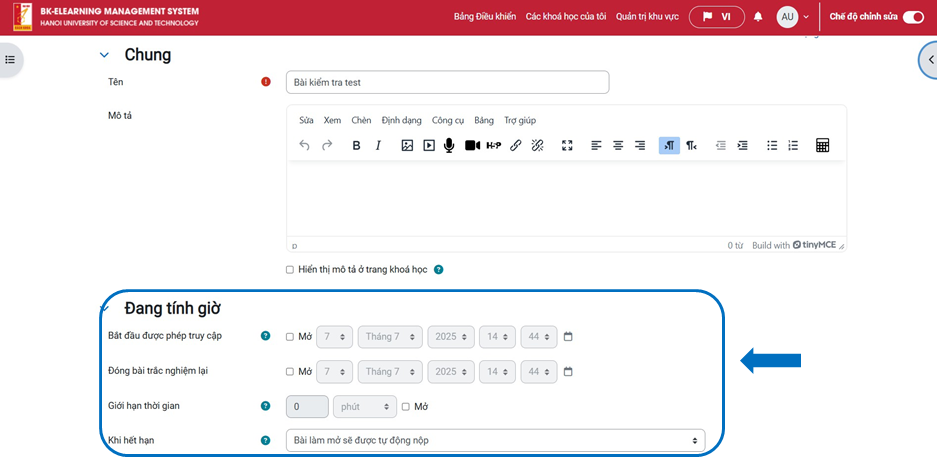Open the block drawer arrow
Viewport: 937px width, 457px height.
tap(929, 60)
